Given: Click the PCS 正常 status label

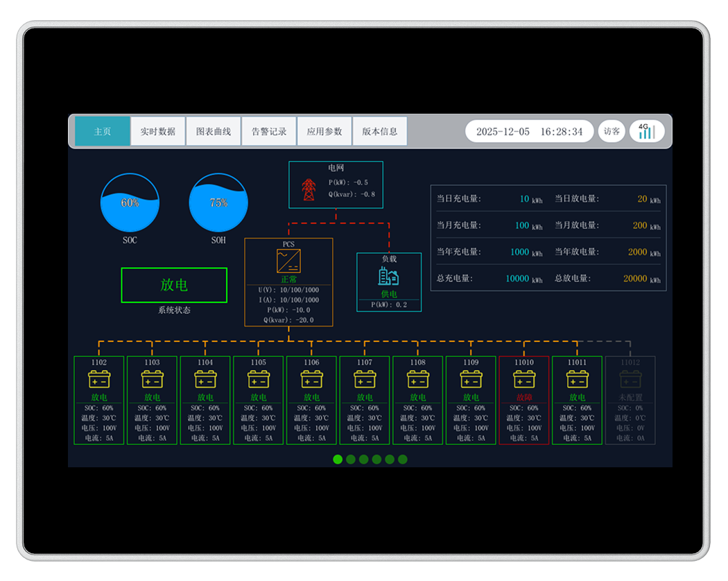Looking at the screenshot, I should (x=289, y=279).
